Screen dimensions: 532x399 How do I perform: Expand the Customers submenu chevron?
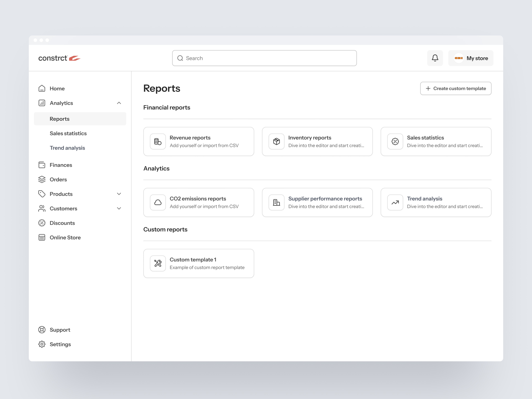[119, 208]
